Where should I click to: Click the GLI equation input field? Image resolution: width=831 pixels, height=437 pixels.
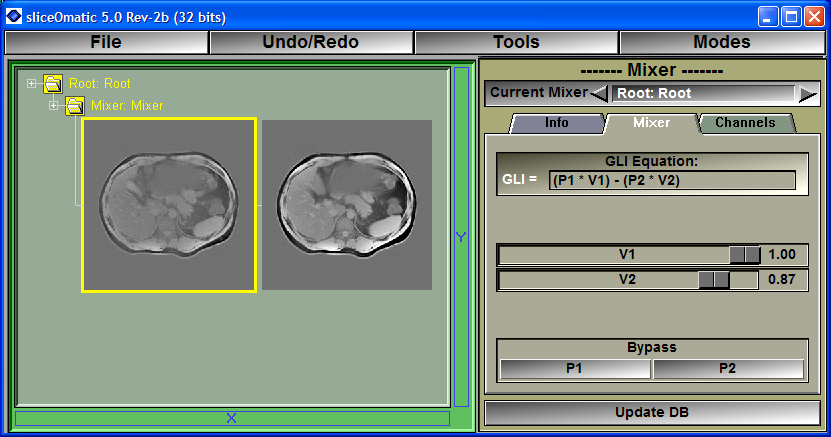pos(672,181)
